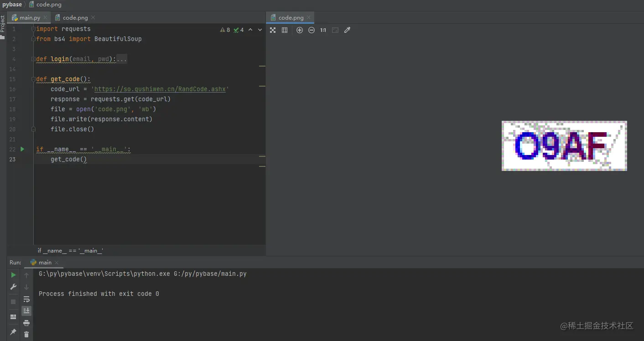The height and width of the screenshot is (341, 644).
Task: Click 'Process finished with exit code 0' text
Action: 99,294
